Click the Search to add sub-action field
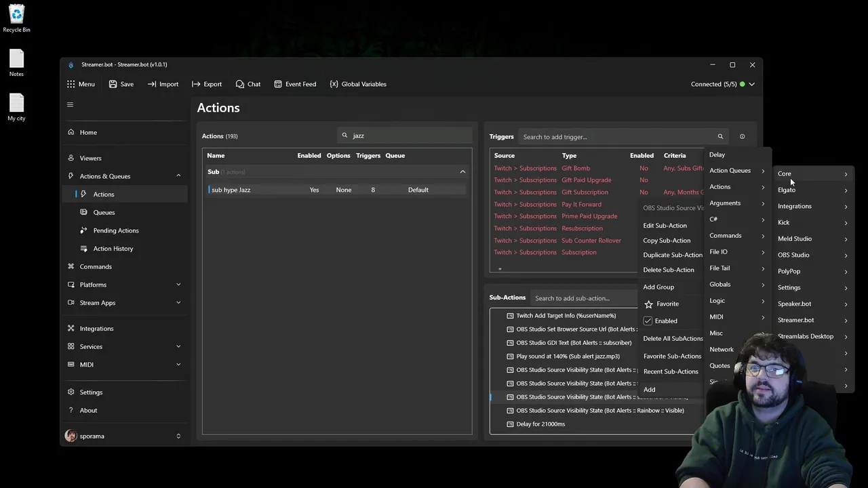868x488 pixels. pyautogui.click(x=585, y=298)
